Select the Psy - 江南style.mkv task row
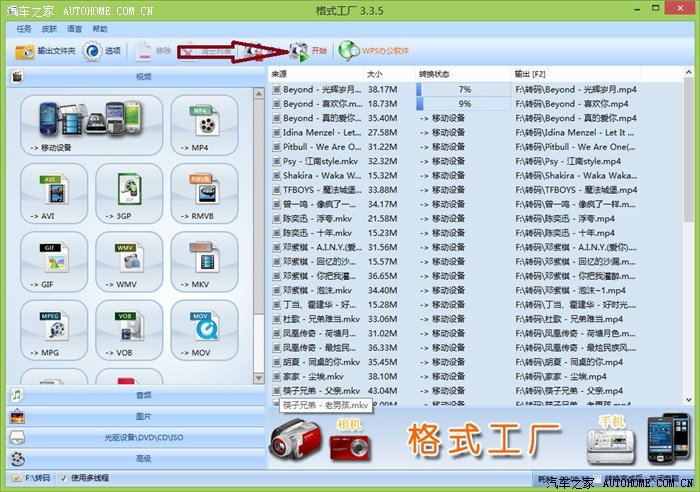 pyautogui.click(x=320, y=160)
